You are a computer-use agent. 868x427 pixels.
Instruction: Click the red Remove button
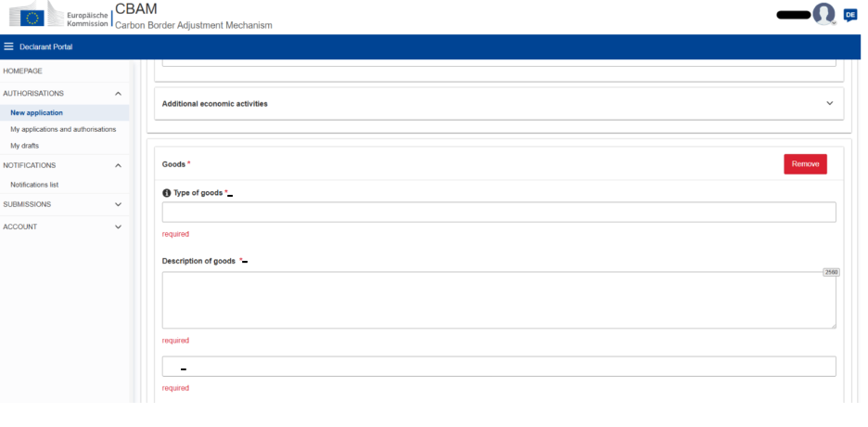805,163
